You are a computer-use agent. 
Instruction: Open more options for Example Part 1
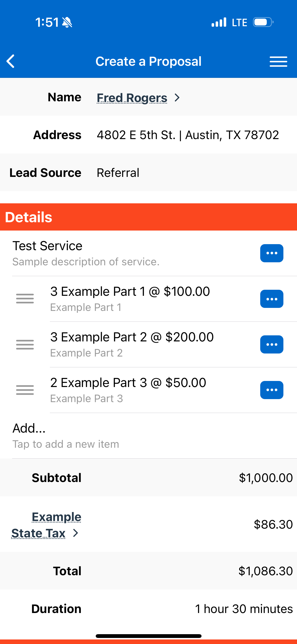272,299
